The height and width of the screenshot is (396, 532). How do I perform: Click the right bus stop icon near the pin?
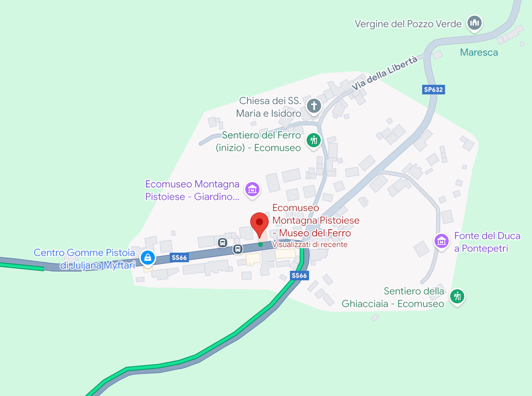coord(238,249)
